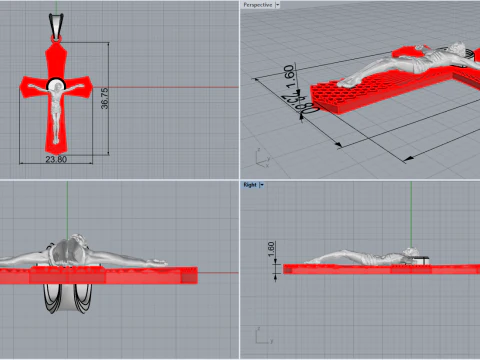
Task: Select the bail ring loops below the cross in the bottom-left viewport
Action: [68, 298]
